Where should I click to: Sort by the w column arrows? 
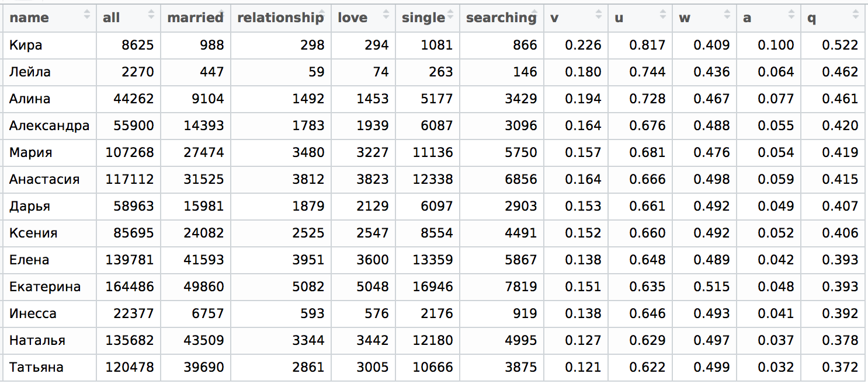coord(728,15)
